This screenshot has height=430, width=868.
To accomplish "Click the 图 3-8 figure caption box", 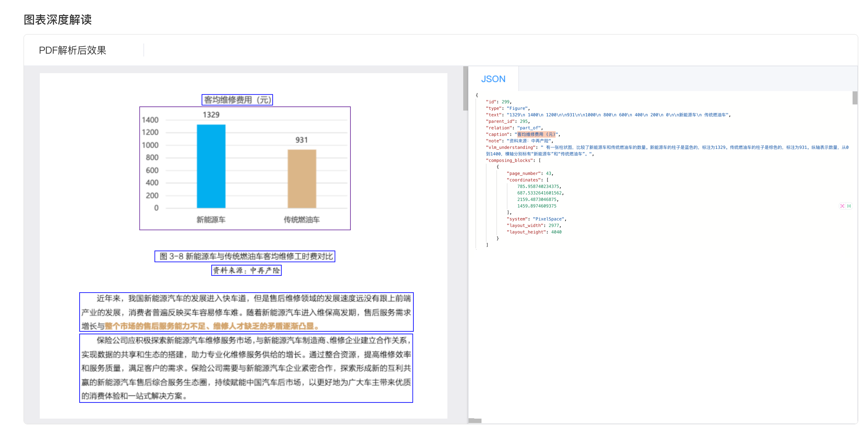I will [245, 256].
